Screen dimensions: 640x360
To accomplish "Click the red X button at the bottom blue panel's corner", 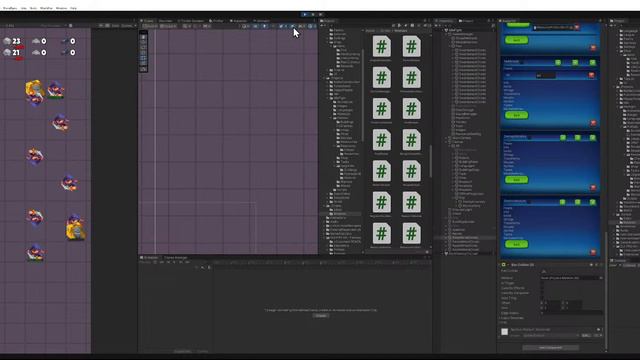I will click(593, 252).
